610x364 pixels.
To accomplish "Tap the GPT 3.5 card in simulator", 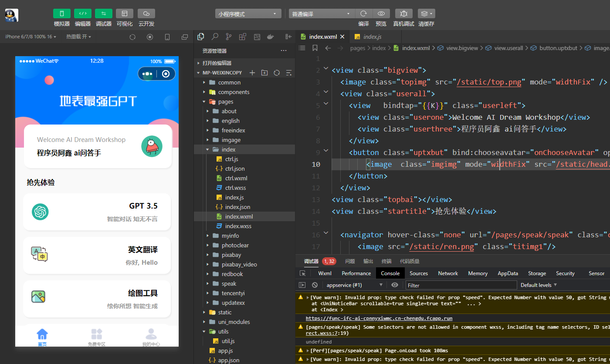I will [97, 212].
